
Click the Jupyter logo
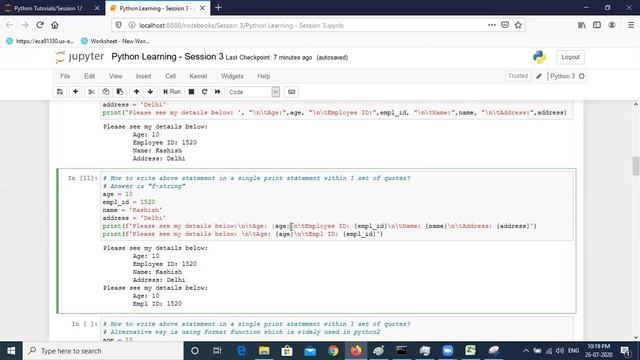pyautogui.click(x=80, y=57)
